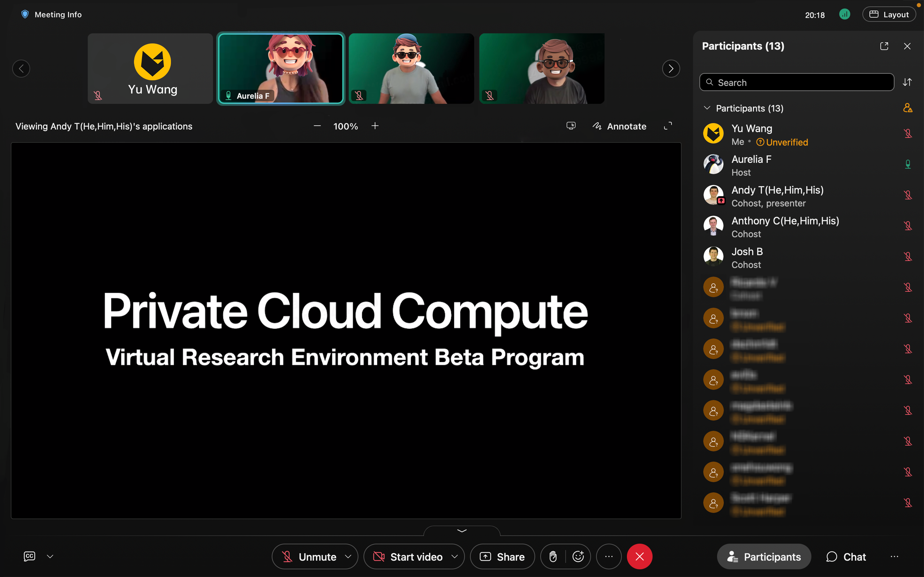Open the Start video options arrow
The width and height of the screenshot is (924, 577).
tap(454, 556)
